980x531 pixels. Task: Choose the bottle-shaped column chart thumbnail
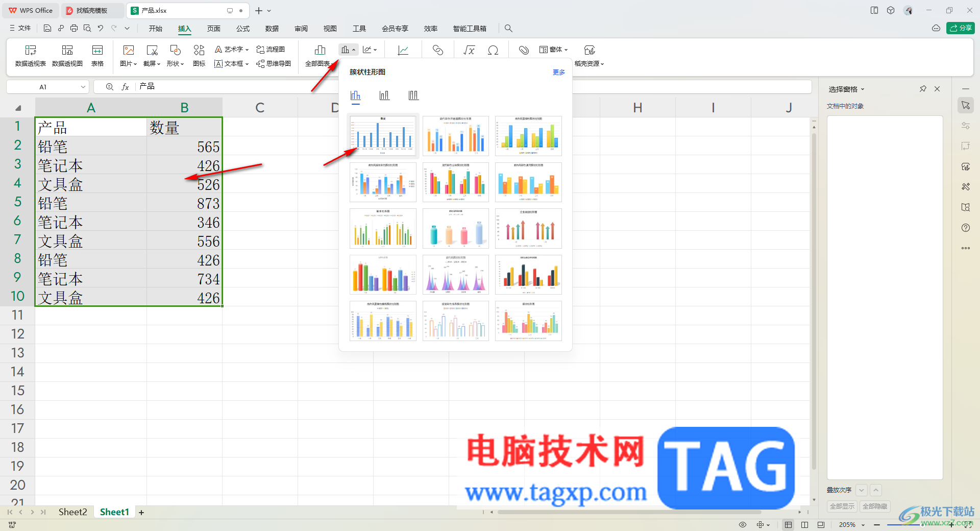point(456,228)
